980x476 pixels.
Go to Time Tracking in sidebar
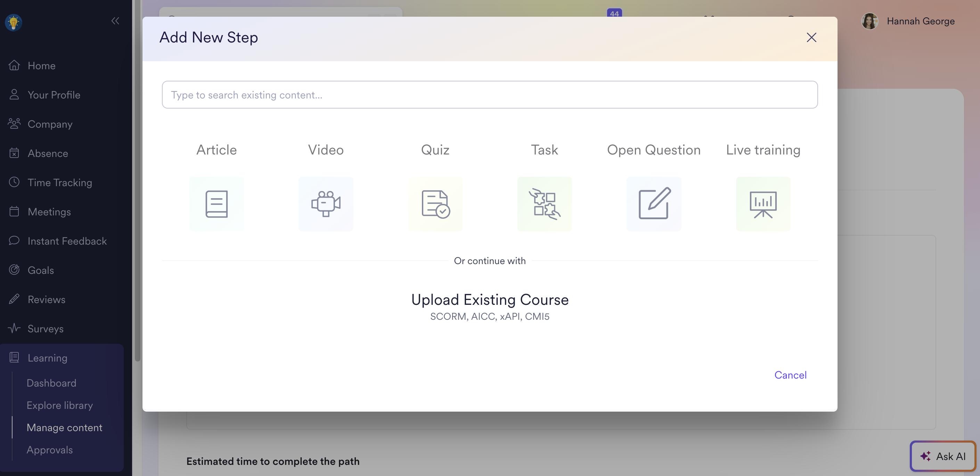60,182
